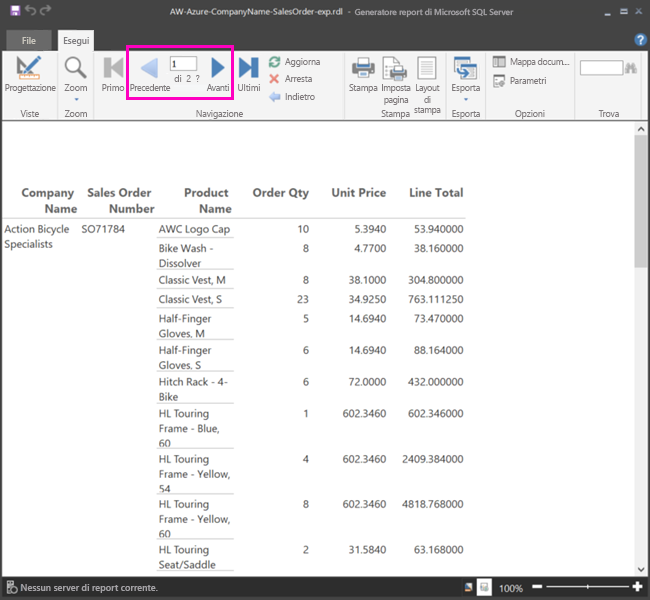Click the scroll up arrow
Screen dimensions: 650x600
(641, 129)
